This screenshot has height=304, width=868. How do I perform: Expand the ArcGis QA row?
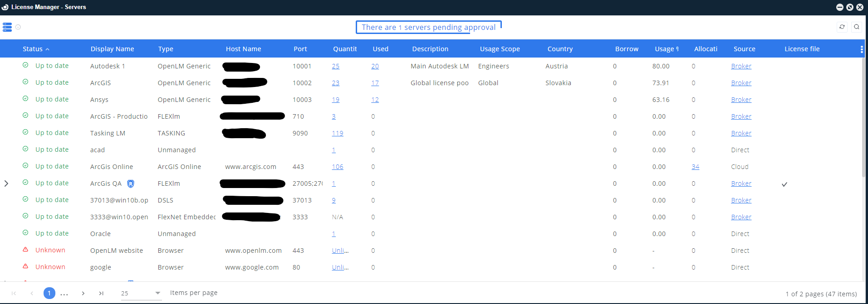6,183
